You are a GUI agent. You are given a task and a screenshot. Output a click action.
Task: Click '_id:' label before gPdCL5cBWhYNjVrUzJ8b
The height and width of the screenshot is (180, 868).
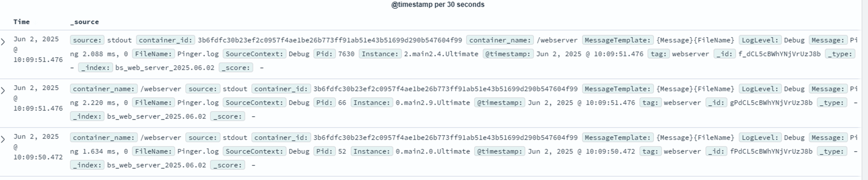pos(716,103)
